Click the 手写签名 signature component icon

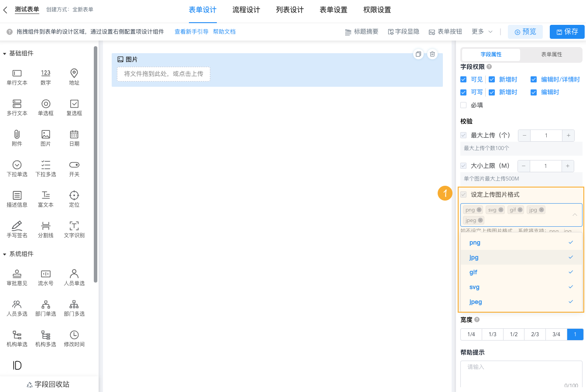(x=17, y=229)
